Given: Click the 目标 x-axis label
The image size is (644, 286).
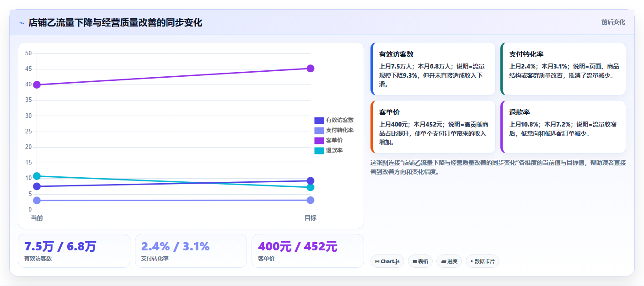Looking at the screenshot, I should click(x=311, y=218).
